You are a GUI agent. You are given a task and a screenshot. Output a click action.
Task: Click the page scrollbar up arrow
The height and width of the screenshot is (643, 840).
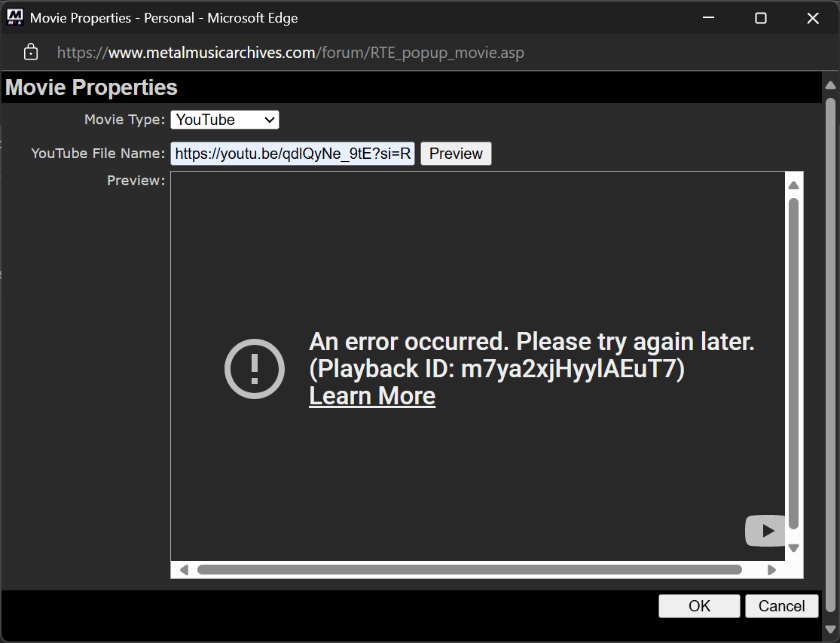click(831, 85)
